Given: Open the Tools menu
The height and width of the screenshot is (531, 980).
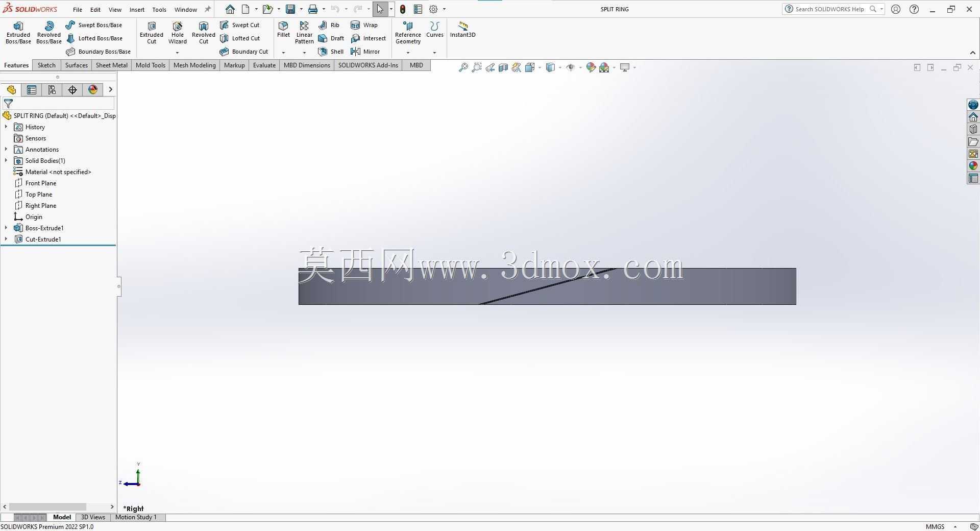Looking at the screenshot, I should (159, 9).
